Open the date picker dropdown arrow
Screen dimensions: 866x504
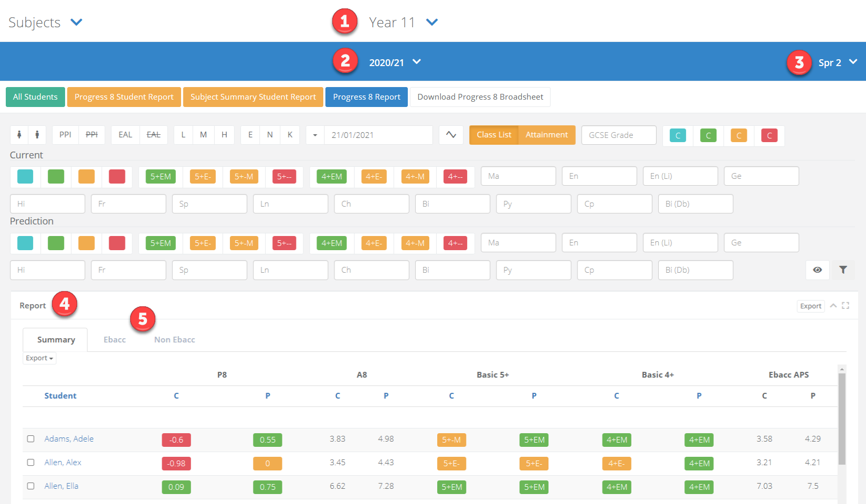pyautogui.click(x=315, y=135)
